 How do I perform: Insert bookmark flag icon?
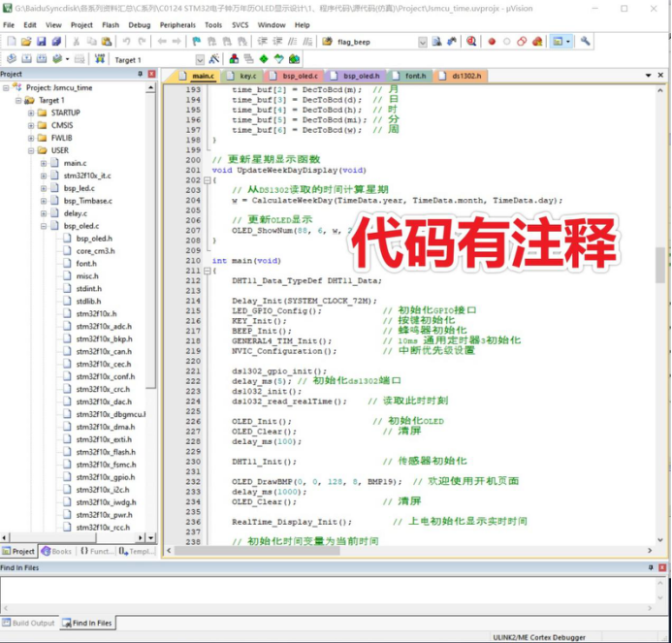coord(196,41)
